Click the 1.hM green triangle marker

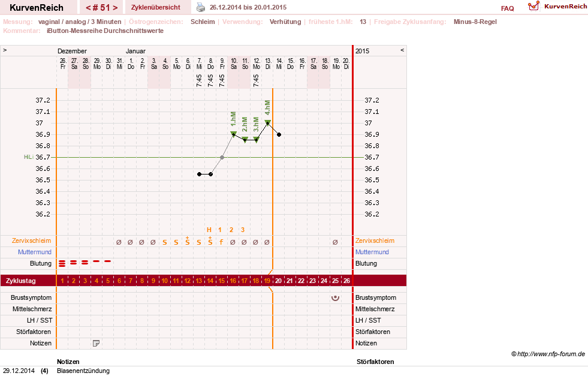[233, 134]
